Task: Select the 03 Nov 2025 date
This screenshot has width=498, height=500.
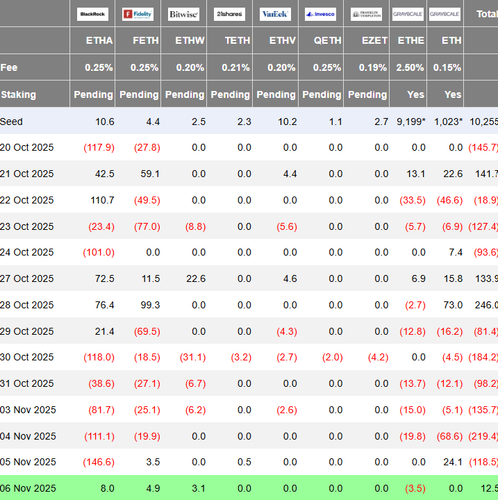Action: pyautogui.click(x=28, y=410)
